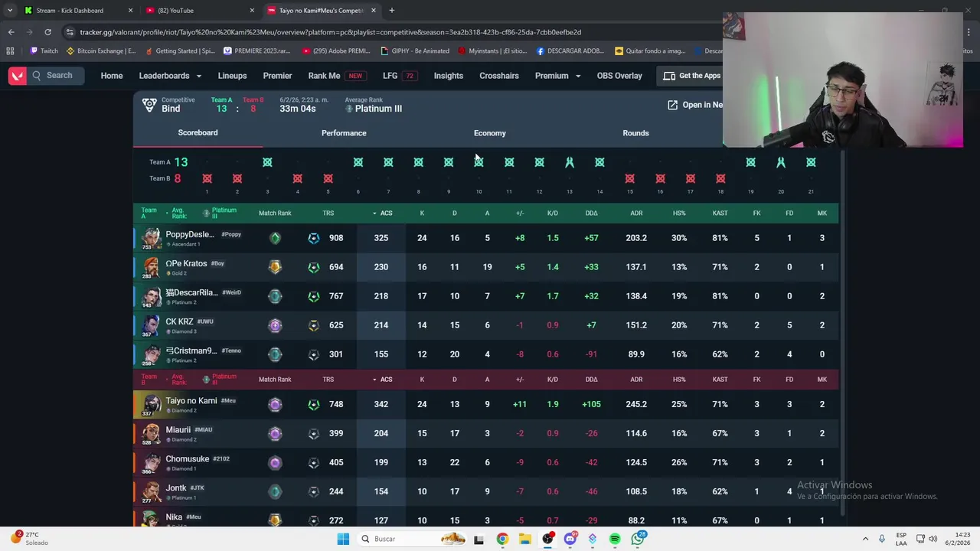Click the Get the Apps button
This screenshot has width=980, height=551.
point(691,76)
